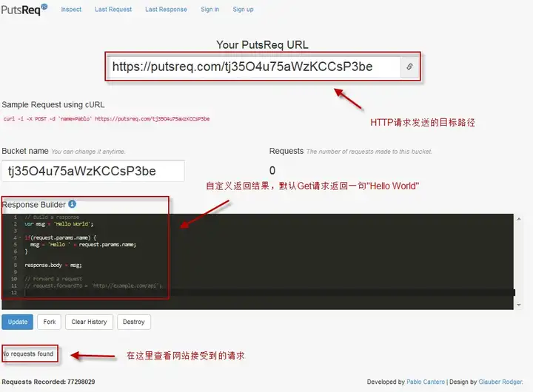The height and width of the screenshot is (392, 533).
Task: Place cursor on editor line 12
Action: (x=269, y=292)
